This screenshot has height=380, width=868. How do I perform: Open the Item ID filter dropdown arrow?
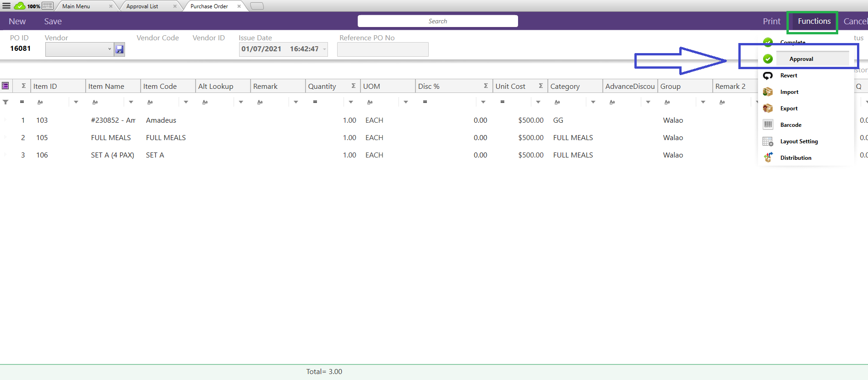click(x=76, y=102)
